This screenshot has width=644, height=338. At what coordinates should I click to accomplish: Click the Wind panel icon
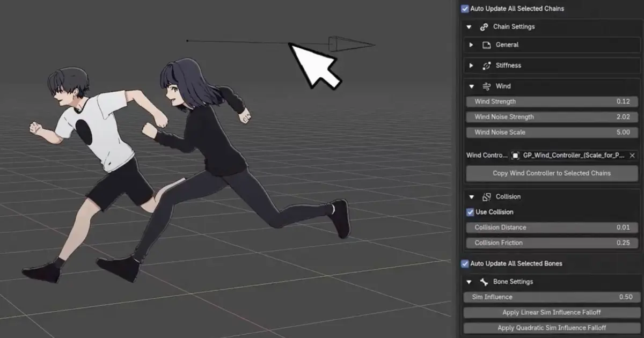[x=487, y=86]
